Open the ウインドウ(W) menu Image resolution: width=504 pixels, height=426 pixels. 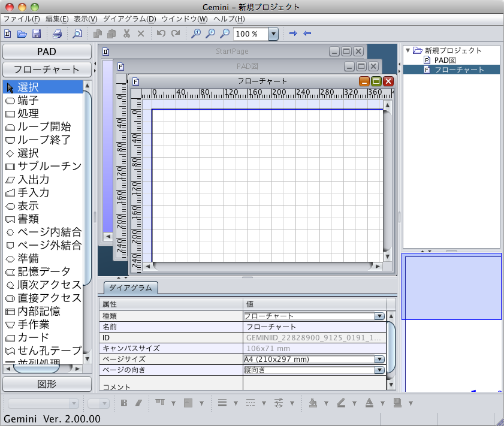pyautogui.click(x=185, y=19)
